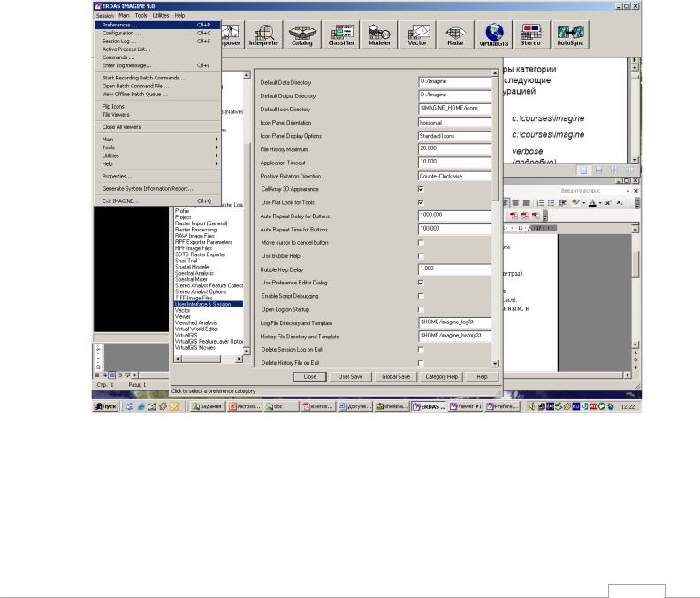The height and width of the screenshot is (598, 700).
Task: Click third red PDF toolbar icon in Word
Action: click(536, 216)
